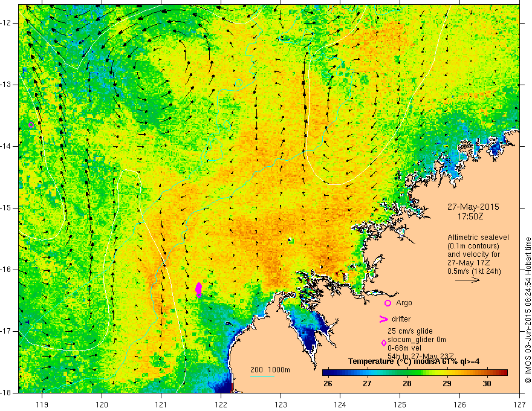
Task: Click the '0.5m/s (1kt 24h)' text
Action: pyautogui.click(x=474, y=271)
